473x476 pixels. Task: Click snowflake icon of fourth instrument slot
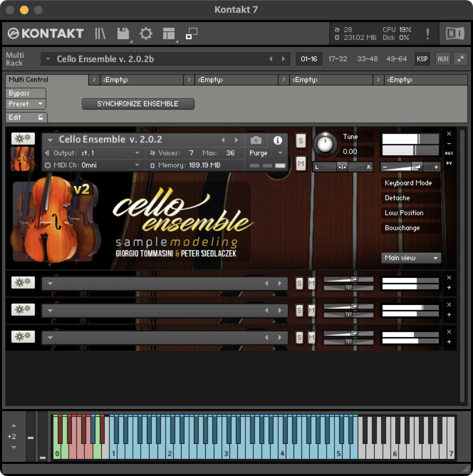pos(23,337)
